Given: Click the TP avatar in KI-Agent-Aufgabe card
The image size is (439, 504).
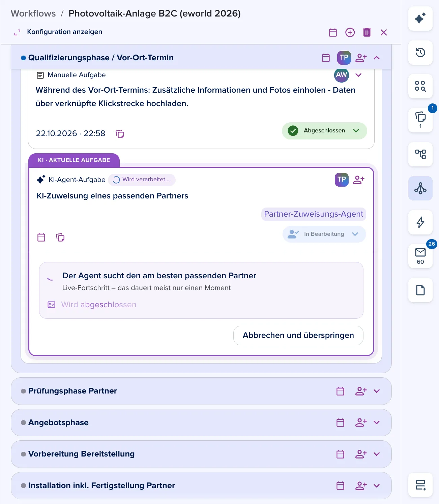Looking at the screenshot, I should (342, 180).
